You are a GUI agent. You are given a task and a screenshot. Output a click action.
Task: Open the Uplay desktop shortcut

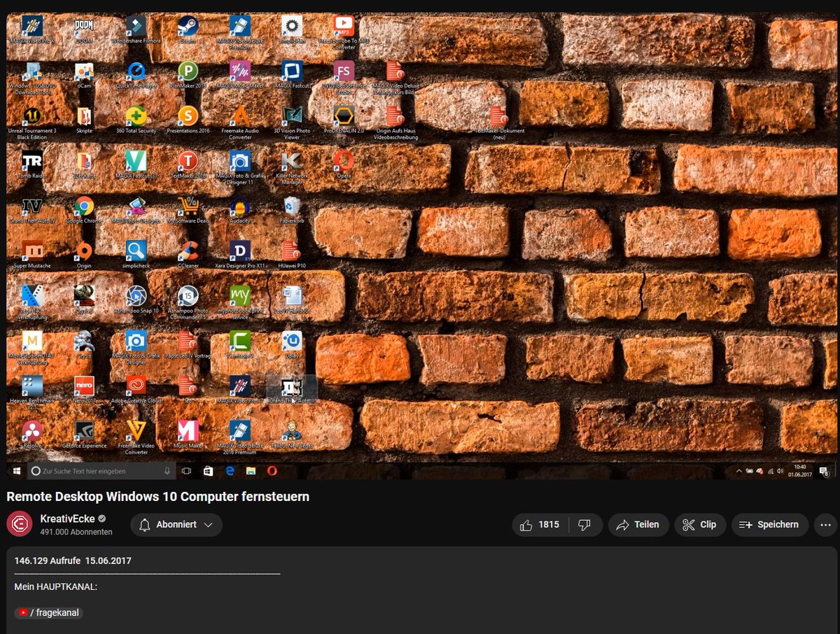click(291, 344)
